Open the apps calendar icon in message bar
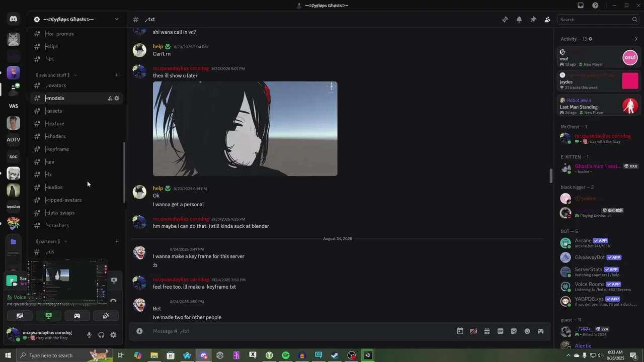644x362 pixels. [460, 331]
